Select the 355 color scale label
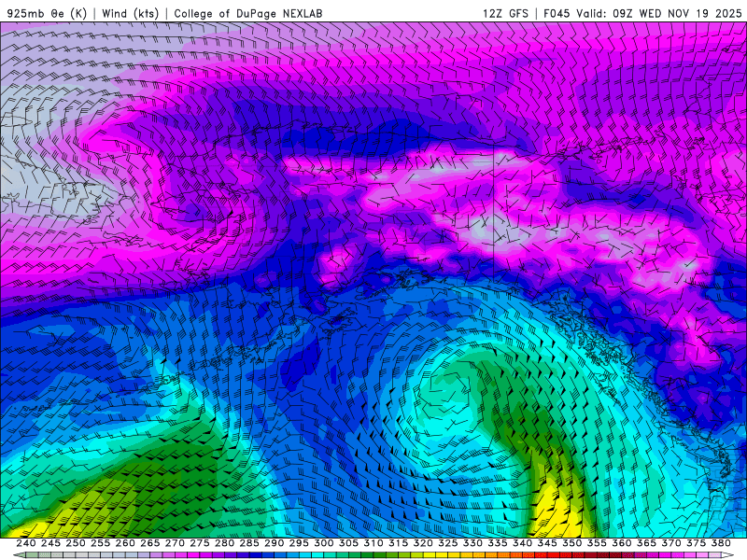The image size is (747, 560). click(597, 543)
